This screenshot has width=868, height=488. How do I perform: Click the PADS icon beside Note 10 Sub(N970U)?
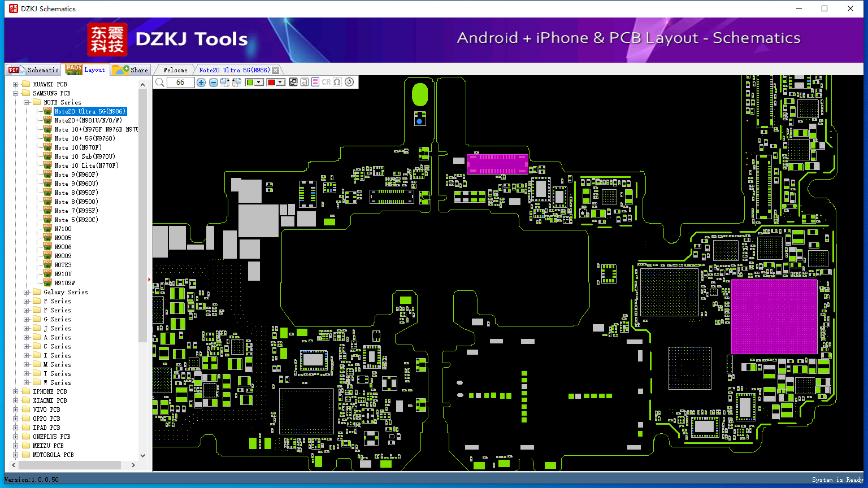(47, 156)
